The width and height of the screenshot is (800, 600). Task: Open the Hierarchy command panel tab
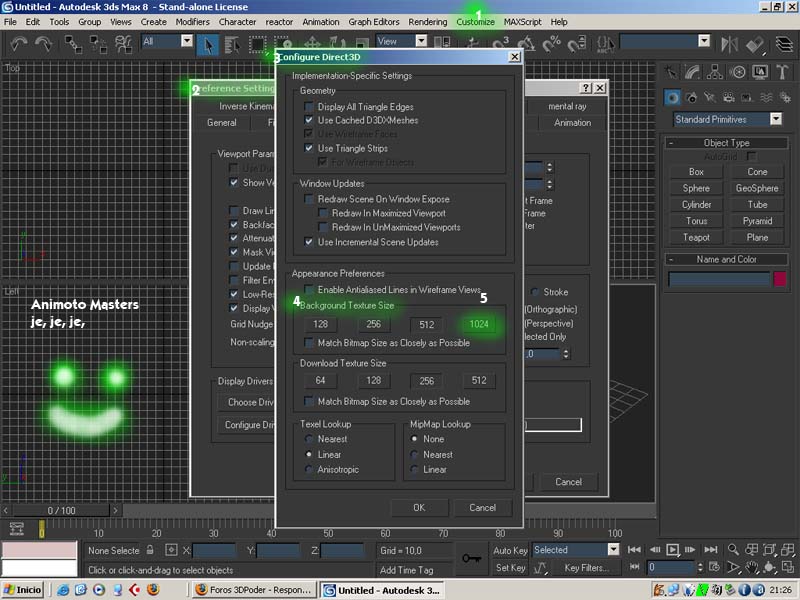tap(715, 72)
